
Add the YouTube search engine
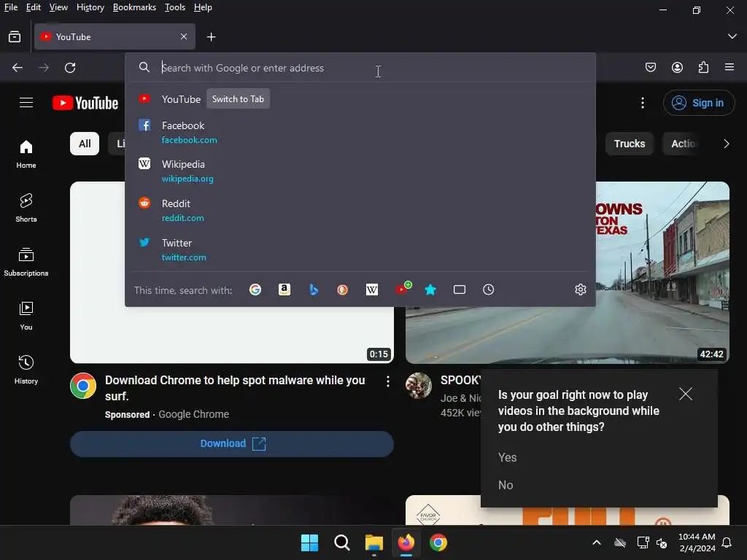[x=403, y=289]
